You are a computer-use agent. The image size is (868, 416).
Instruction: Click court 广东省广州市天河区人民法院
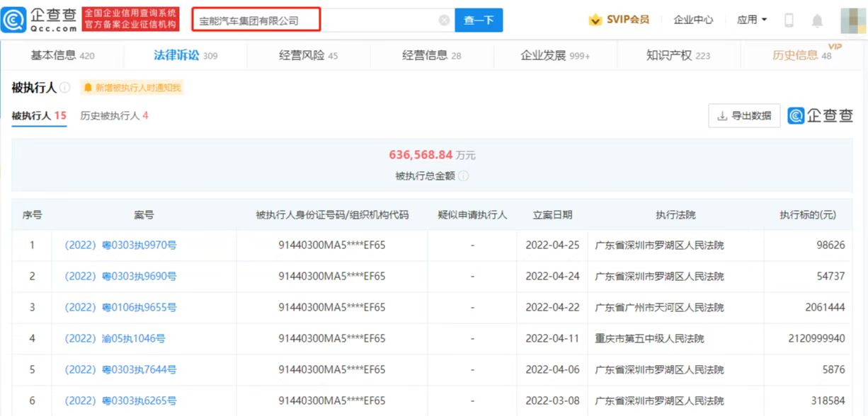[x=659, y=308]
